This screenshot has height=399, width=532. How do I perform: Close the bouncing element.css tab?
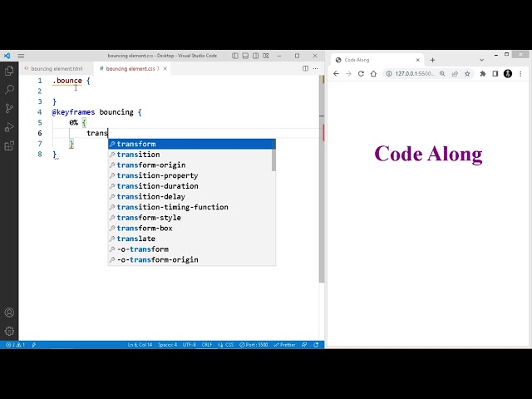tap(165, 68)
